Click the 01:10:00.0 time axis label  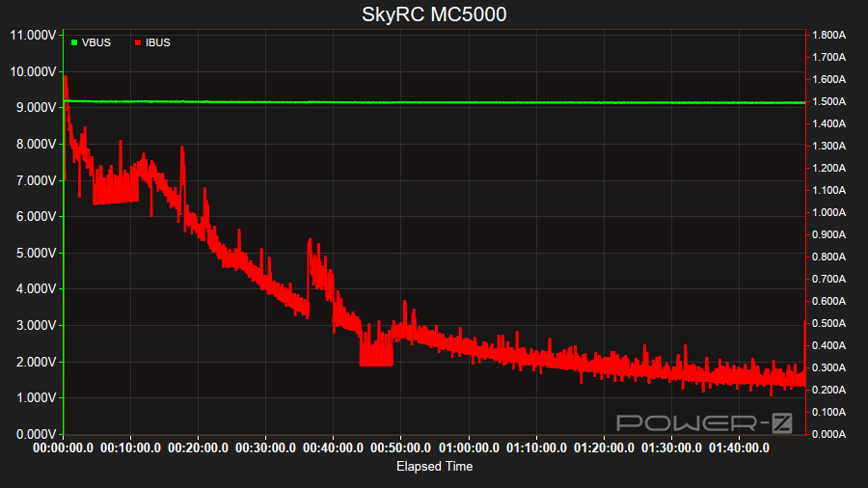pos(536,448)
